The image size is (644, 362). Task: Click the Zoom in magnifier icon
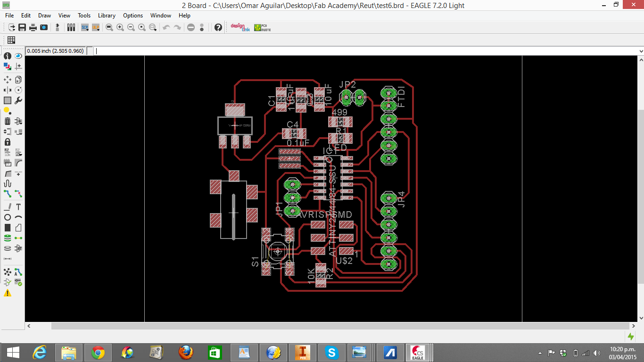click(x=120, y=27)
